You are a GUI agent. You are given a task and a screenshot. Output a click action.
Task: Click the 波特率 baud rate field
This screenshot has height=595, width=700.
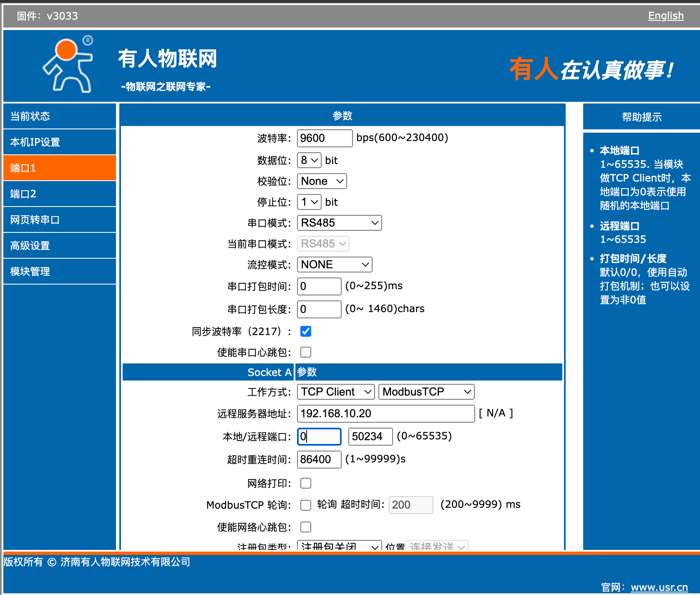tap(324, 138)
